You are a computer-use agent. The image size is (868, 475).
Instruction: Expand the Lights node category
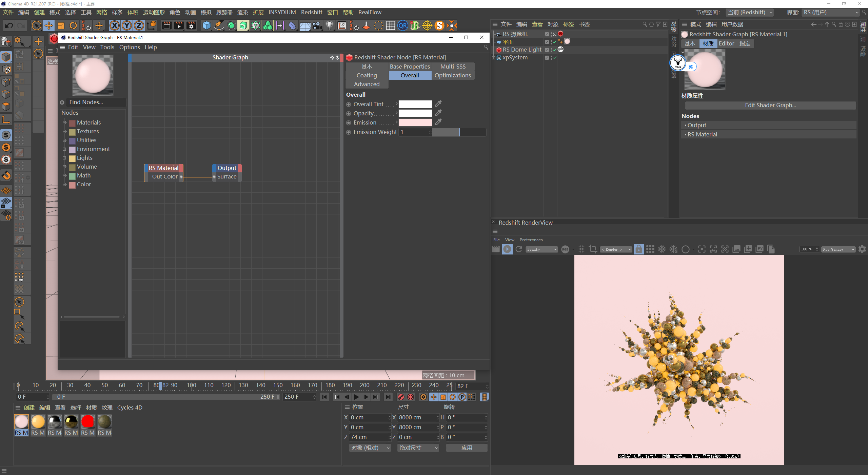[x=64, y=158]
